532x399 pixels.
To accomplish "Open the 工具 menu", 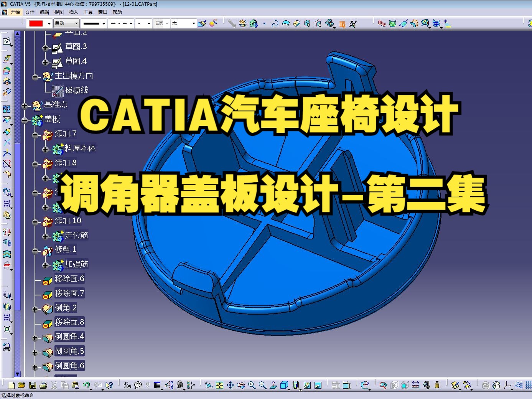I will 88,12.
